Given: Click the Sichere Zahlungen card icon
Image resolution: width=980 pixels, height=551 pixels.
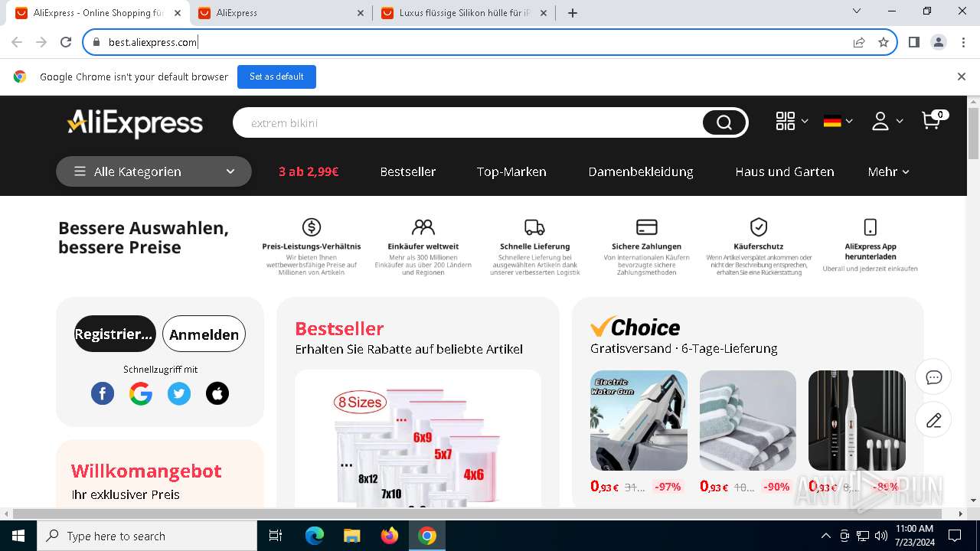Looking at the screenshot, I should (647, 227).
